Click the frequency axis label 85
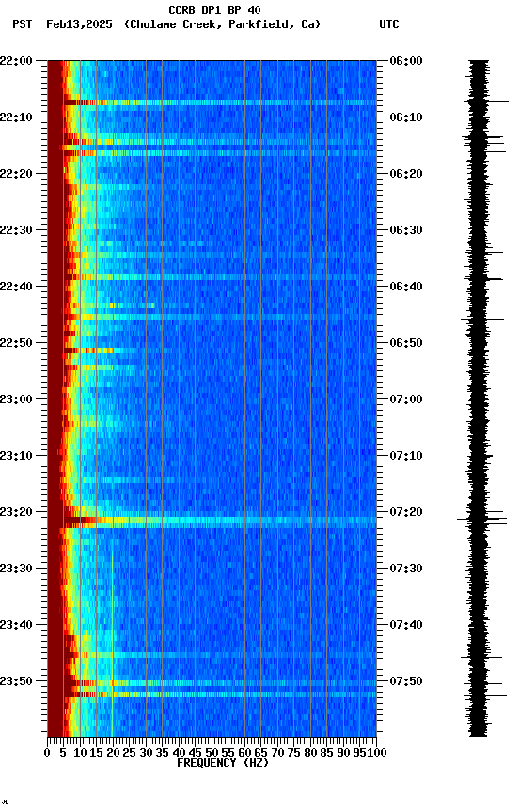 [x=327, y=753]
